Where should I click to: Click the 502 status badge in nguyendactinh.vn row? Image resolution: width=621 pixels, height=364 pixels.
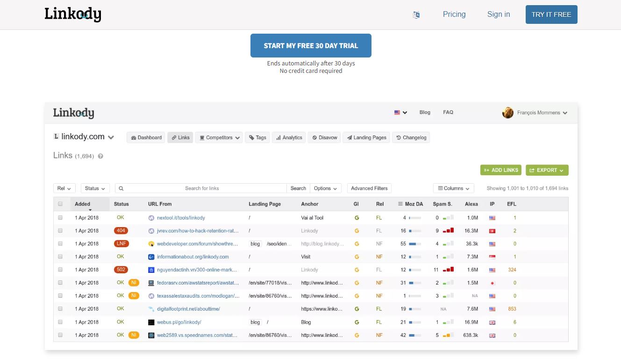121,270
